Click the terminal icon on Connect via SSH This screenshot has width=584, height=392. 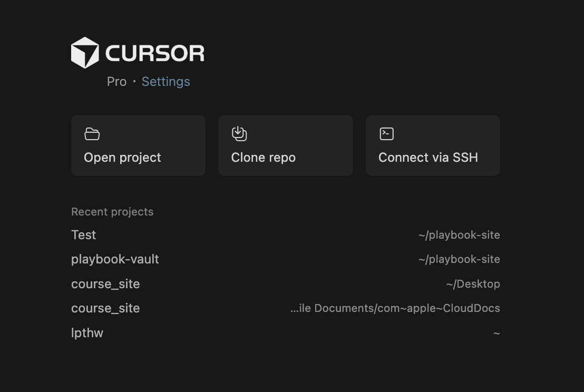coord(386,134)
